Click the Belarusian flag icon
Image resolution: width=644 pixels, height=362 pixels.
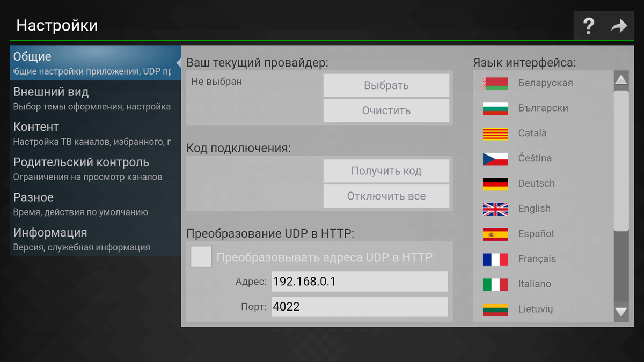click(495, 83)
